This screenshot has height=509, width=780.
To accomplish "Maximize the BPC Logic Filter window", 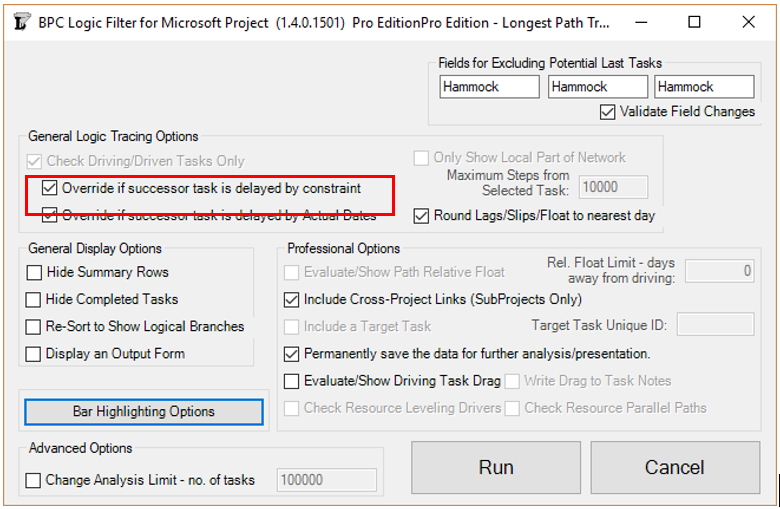I will (694, 22).
